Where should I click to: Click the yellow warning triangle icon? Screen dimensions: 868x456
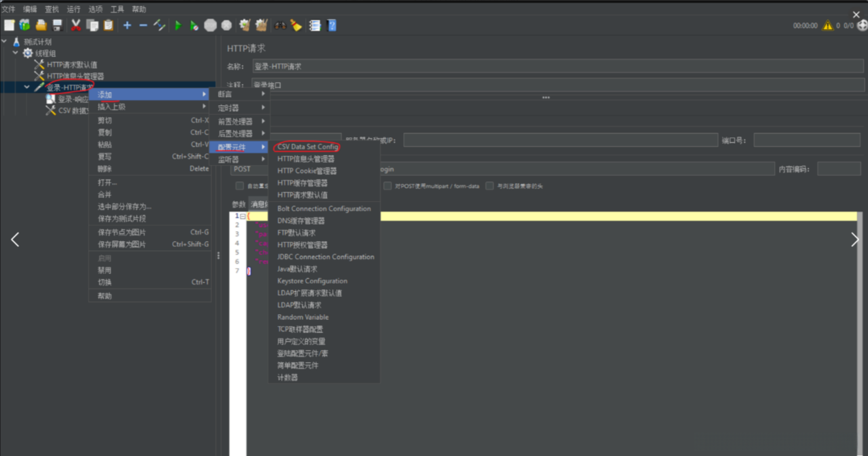pyautogui.click(x=827, y=26)
